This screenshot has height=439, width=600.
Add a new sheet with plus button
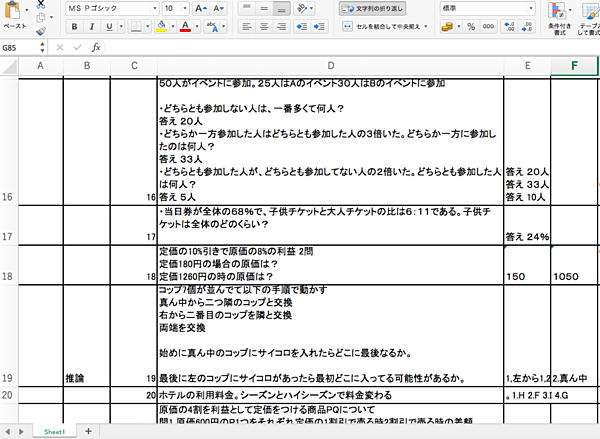pyautogui.click(x=88, y=430)
